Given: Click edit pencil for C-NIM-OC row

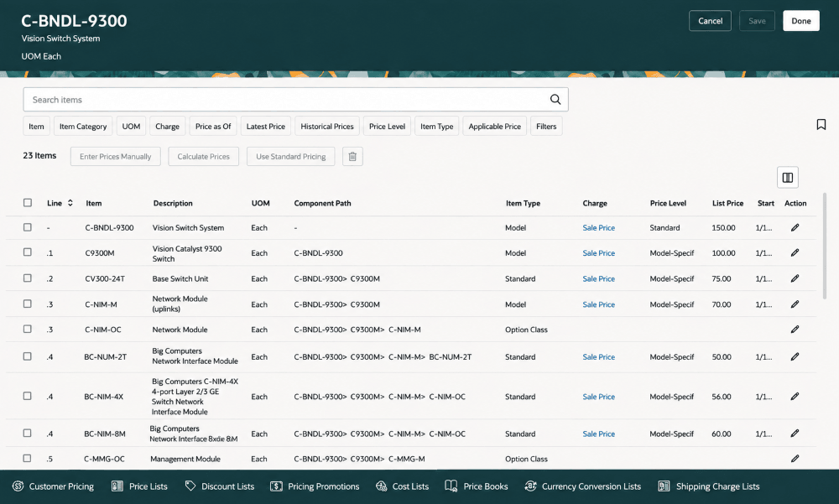Looking at the screenshot, I should point(795,330).
